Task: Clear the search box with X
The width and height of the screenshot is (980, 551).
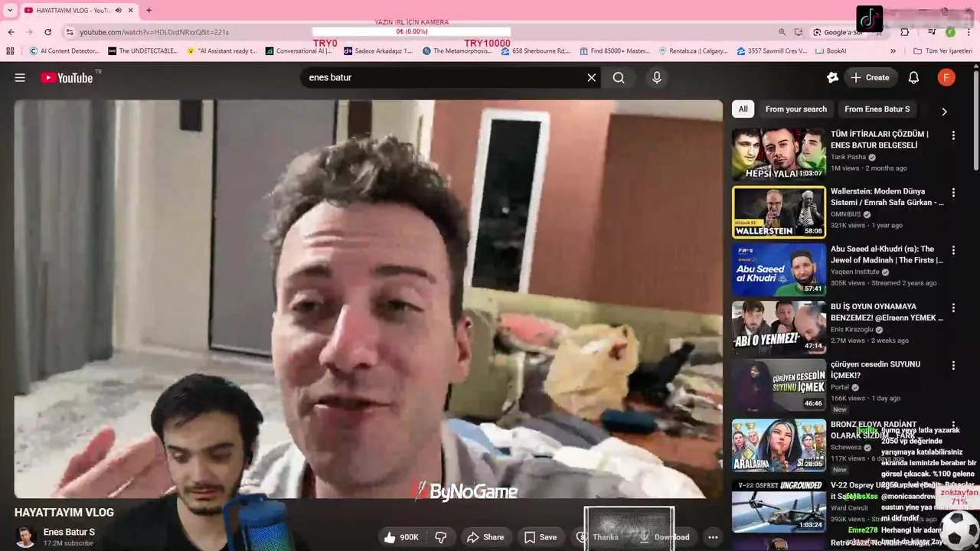Action: [591, 77]
